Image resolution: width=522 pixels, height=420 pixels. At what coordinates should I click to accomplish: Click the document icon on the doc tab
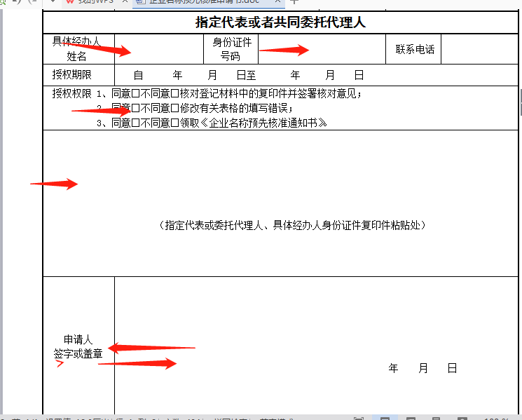(141, 2)
